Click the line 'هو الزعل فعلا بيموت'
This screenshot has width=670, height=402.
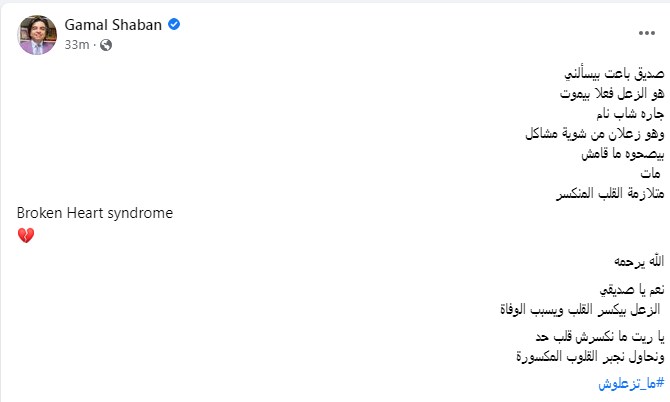point(606,94)
